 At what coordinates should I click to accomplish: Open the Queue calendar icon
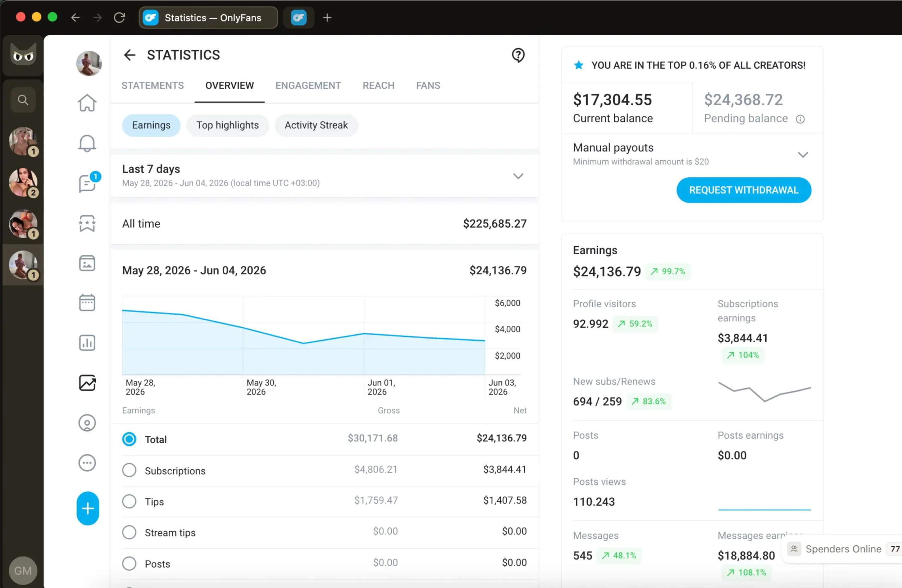tap(87, 303)
